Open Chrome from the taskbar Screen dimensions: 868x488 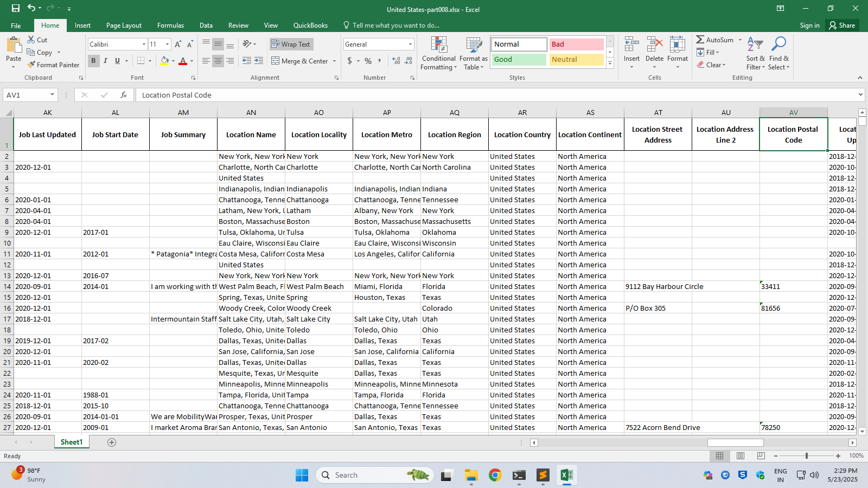point(495,476)
